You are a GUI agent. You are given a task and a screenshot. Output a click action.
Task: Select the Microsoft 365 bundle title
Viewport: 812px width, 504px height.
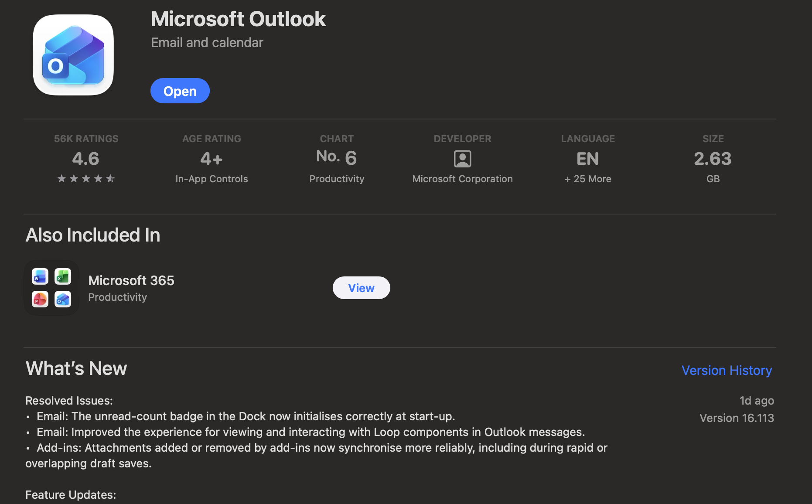[x=131, y=280]
